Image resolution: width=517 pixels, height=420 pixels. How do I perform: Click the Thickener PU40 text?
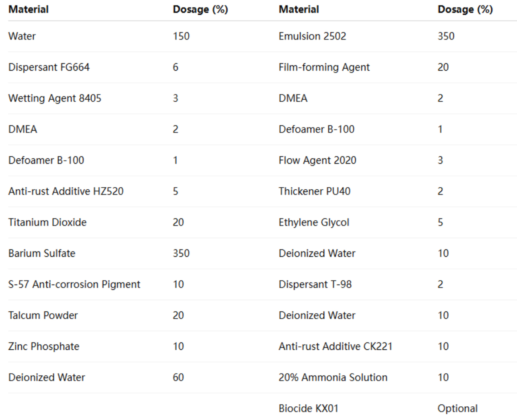(315, 191)
